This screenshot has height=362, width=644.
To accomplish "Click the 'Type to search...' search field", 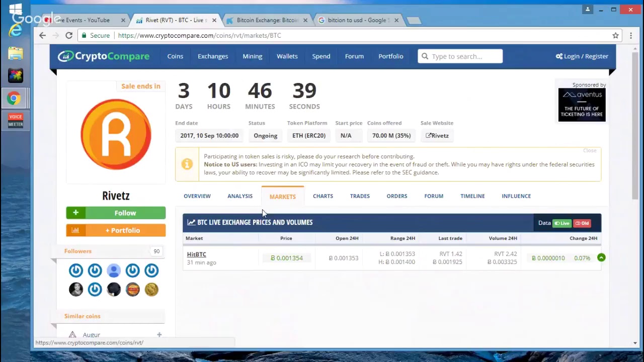I will click(x=460, y=56).
